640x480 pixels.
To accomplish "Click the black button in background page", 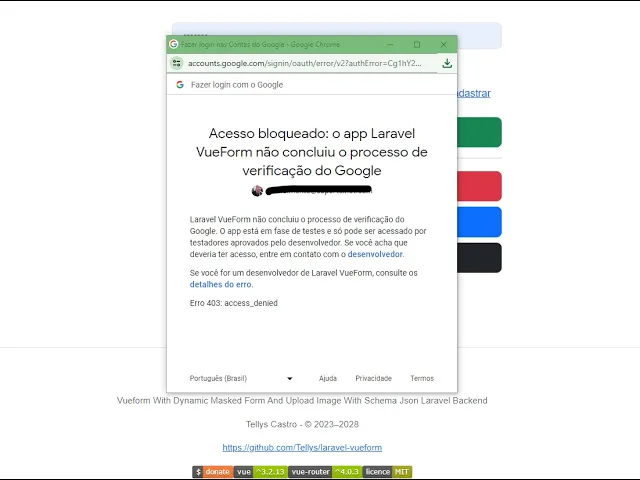I will [480, 258].
